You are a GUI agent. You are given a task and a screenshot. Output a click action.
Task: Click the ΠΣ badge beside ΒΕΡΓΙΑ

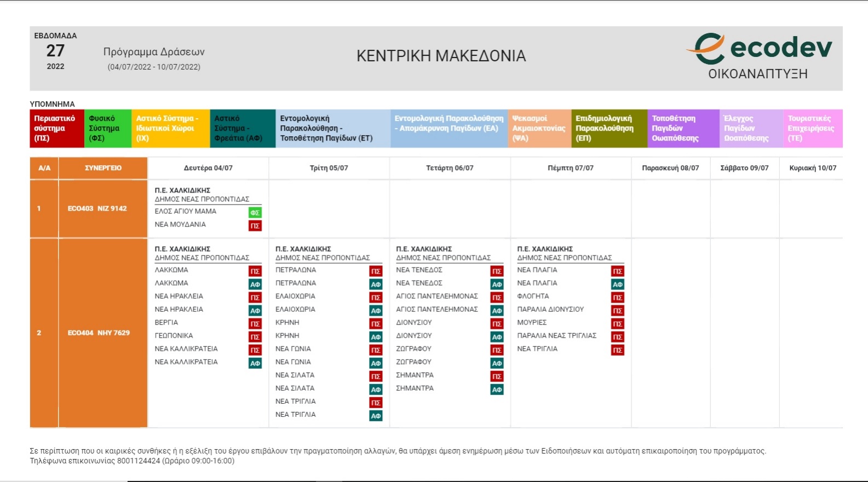[255, 323]
